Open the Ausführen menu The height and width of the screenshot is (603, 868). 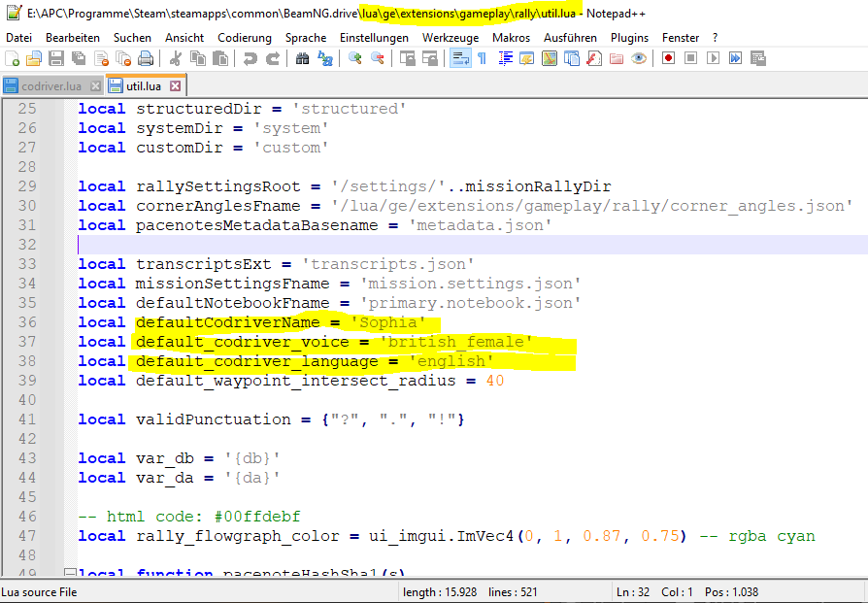click(570, 38)
